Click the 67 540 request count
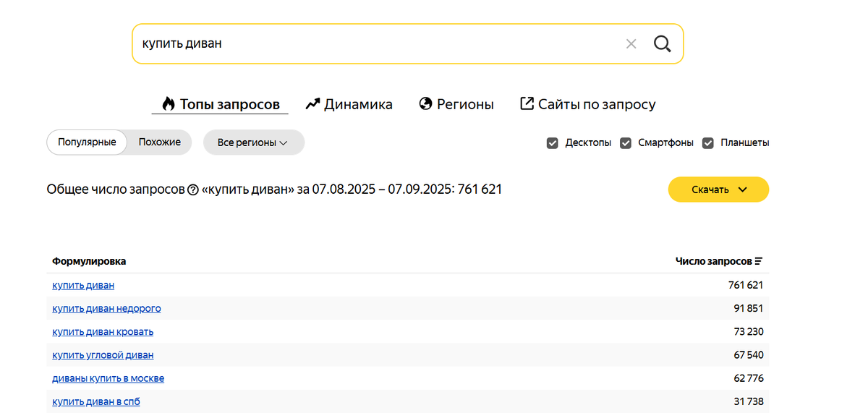 pyautogui.click(x=749, y=354)
